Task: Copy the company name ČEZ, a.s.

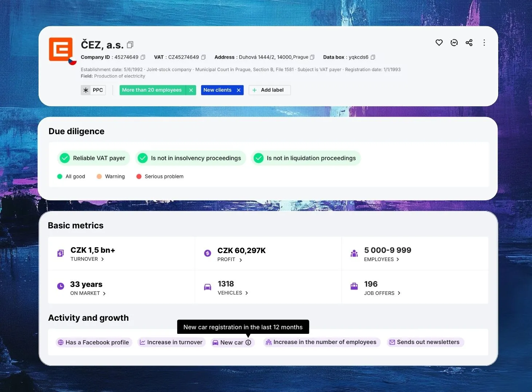Action: (130, 45)
